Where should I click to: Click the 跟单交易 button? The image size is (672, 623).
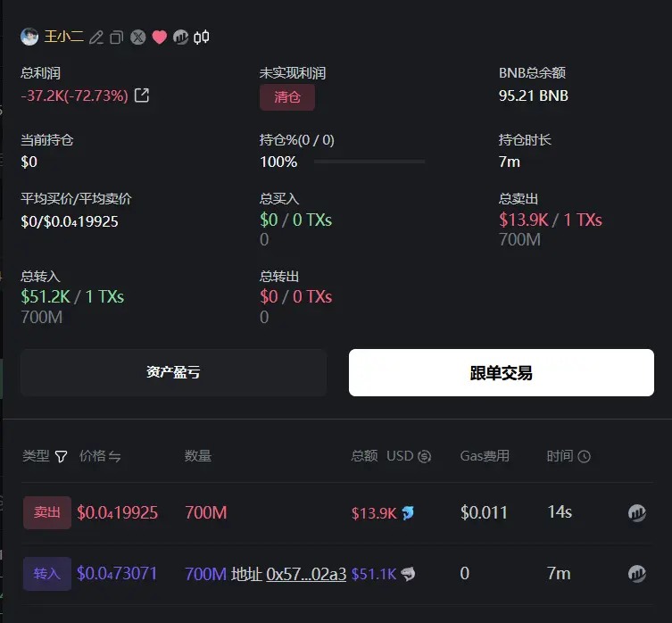point(501,372)
